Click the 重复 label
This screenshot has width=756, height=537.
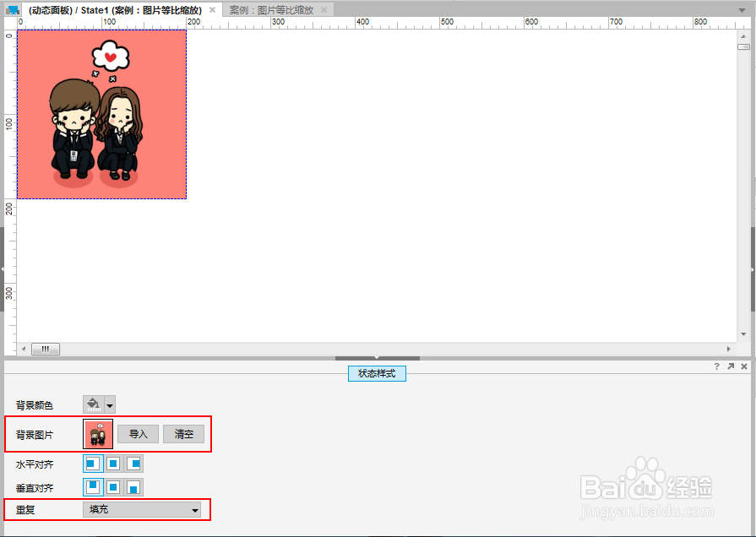click(25, 510)
